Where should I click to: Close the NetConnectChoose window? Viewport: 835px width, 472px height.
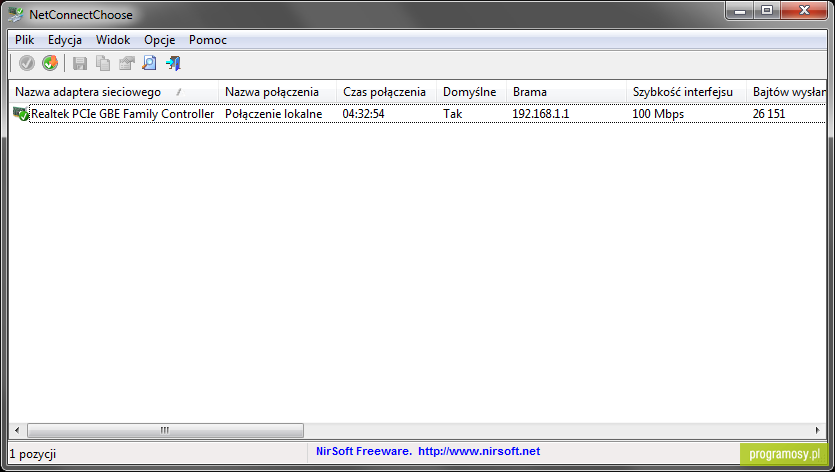pyautogui.click(x=804, y=11)
